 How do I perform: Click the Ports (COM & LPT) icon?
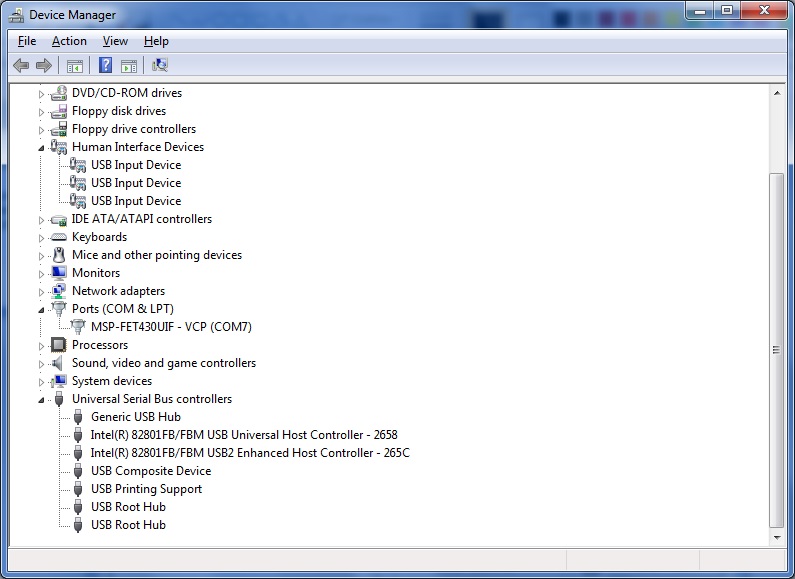(x=59, y=309)
